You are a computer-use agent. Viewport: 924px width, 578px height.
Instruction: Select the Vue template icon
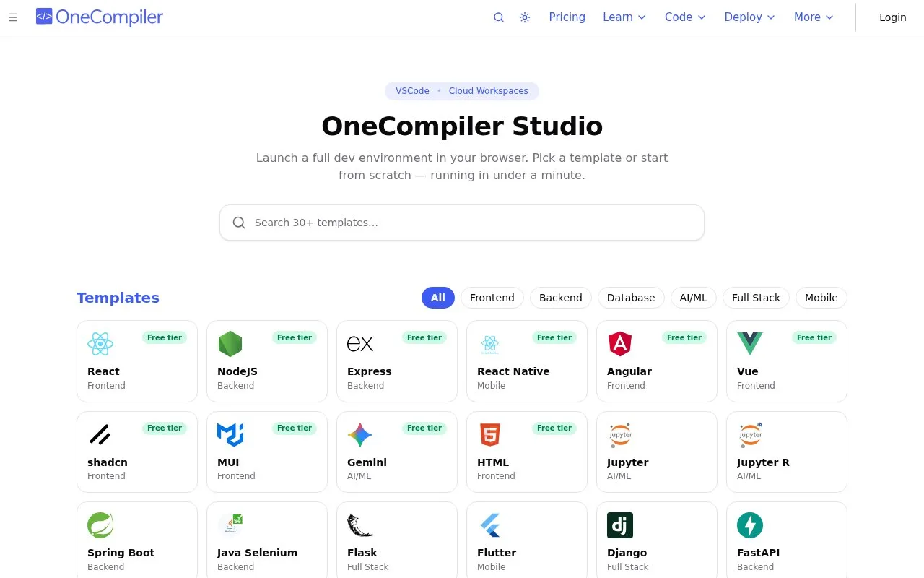point(750,344)
